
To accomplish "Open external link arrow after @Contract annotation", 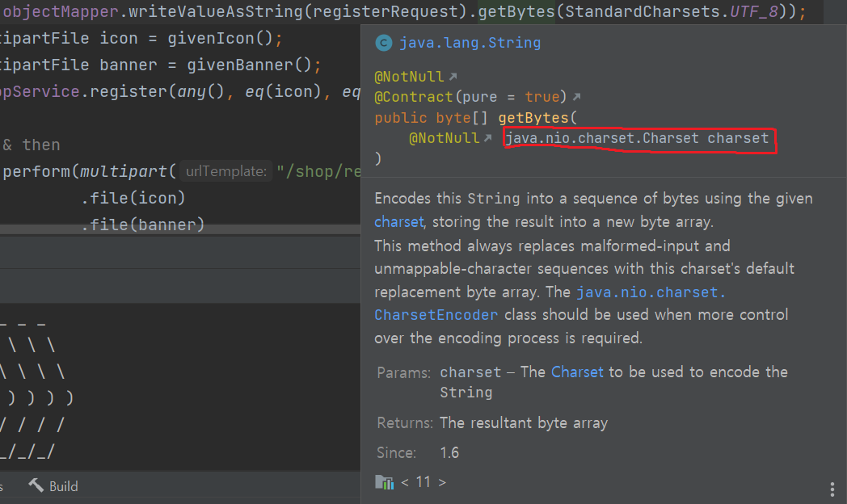I will pyautogui.click(x=576, y=97).
